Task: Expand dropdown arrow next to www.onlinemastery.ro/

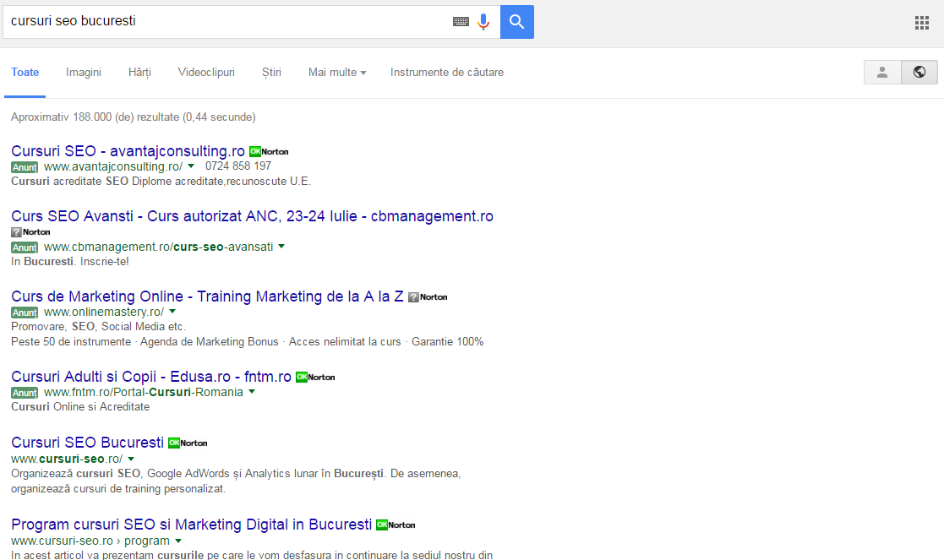Action: tap(172, 312)
